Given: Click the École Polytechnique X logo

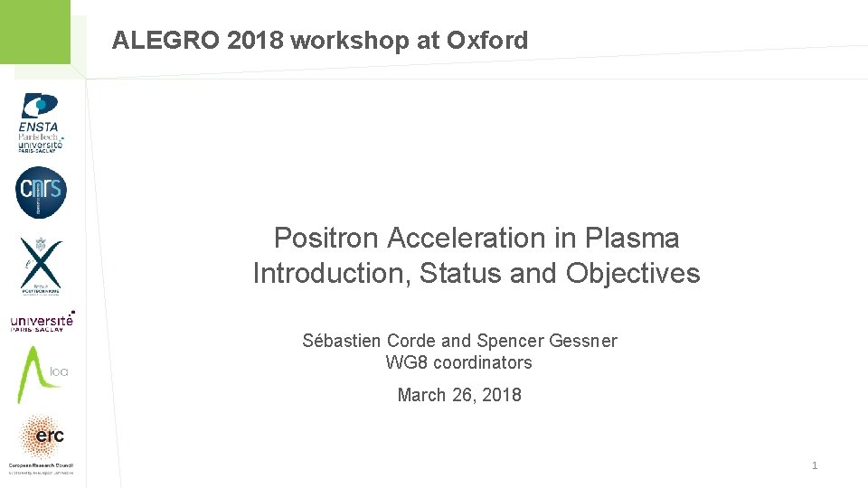Looking at the screenshot, I should tap(41, 266).
